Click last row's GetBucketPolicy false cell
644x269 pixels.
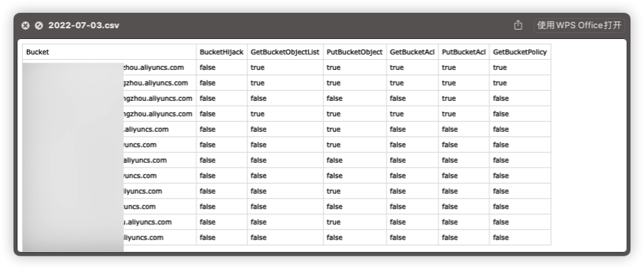[501, 237]
